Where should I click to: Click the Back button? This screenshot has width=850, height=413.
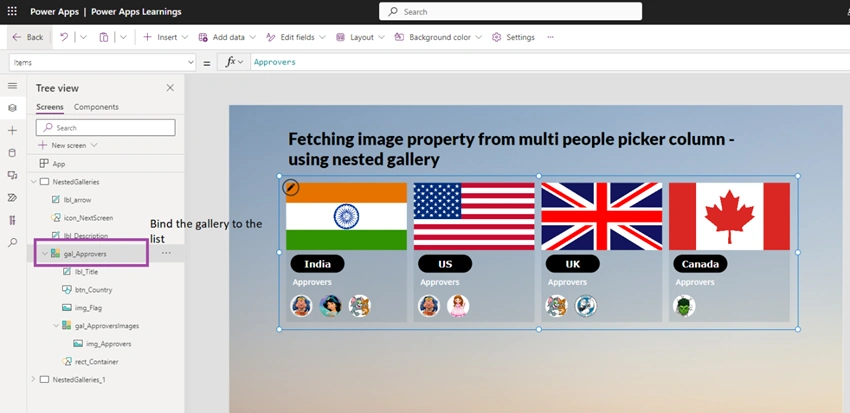coord(28,37)
